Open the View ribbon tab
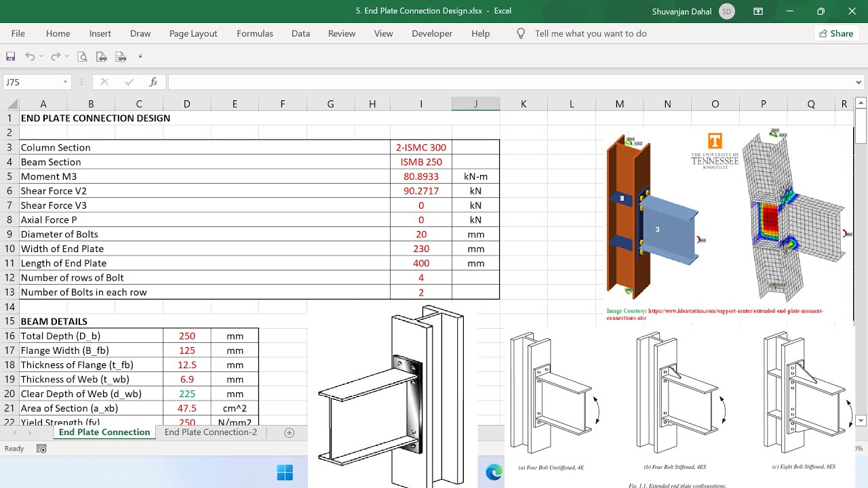The width and height of the screenshot is (868, 488). [x=383, y=33]
